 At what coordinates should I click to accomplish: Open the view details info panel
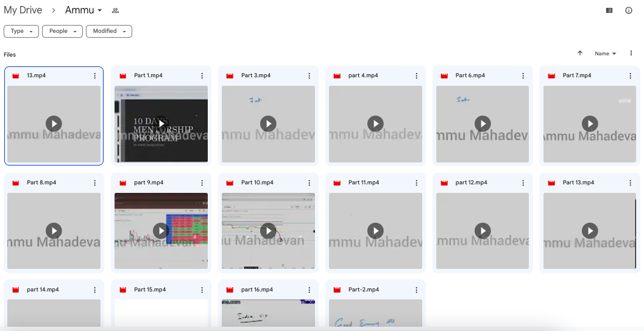tap(629, 10)
